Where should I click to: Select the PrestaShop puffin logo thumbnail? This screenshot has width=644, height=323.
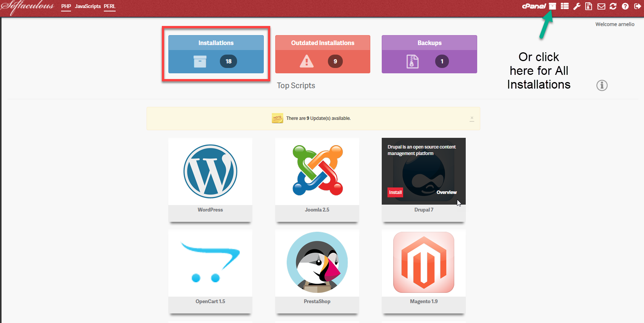317,263
